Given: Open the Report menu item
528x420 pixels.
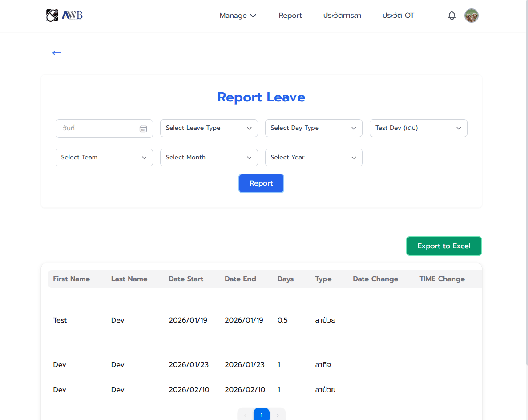Looking at the screenshot, I should pos(290,16).
